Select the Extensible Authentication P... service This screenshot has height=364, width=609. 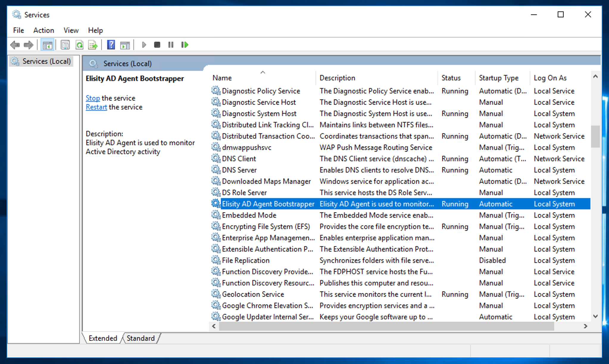point(400,249)
